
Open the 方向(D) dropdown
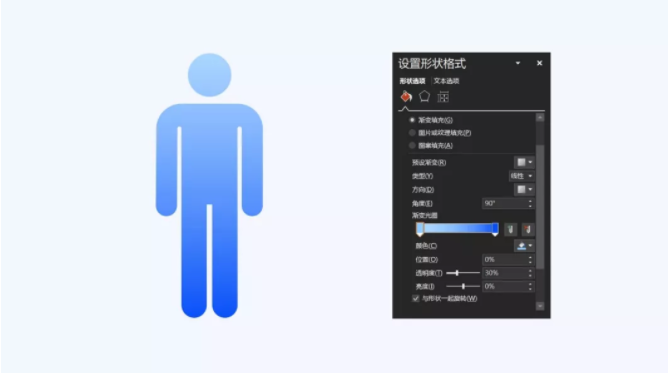(x=524, y=189)
